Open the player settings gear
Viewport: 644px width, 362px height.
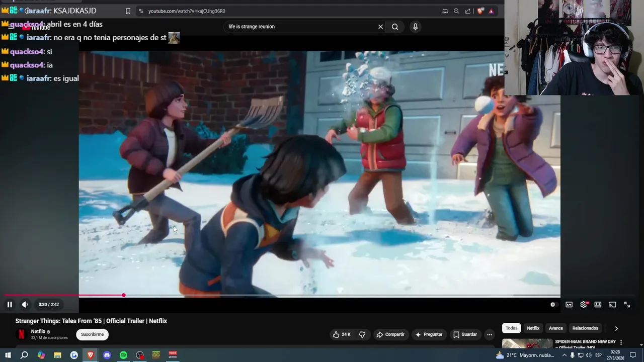584,304
